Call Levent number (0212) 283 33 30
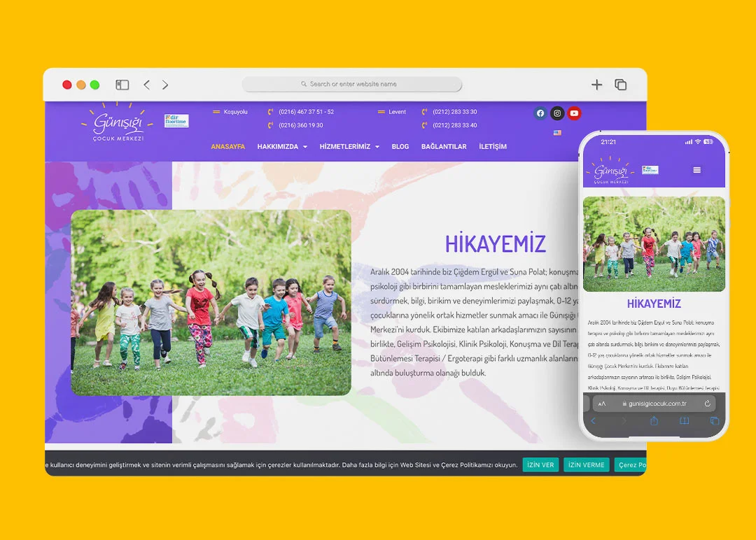 click(x=455, y=112)
